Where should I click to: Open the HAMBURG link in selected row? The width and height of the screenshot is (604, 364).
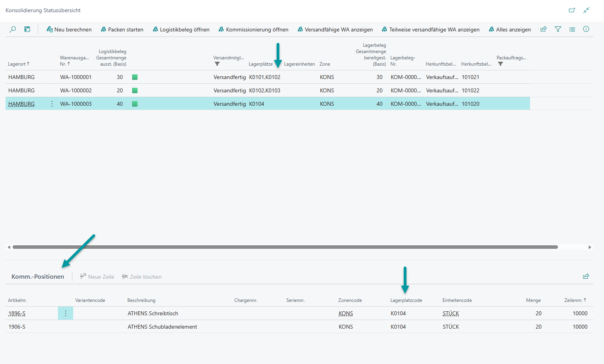point(22,104)
